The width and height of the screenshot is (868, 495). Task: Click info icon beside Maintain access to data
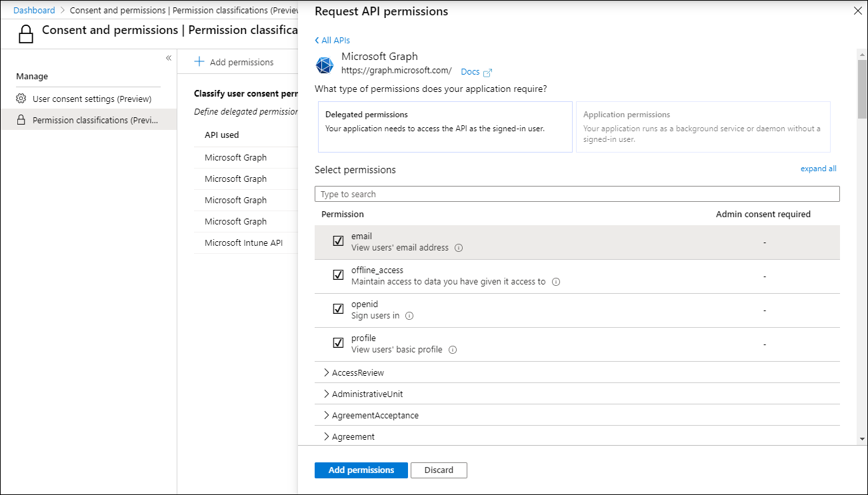pyautogui.click(x=556, y=282)
